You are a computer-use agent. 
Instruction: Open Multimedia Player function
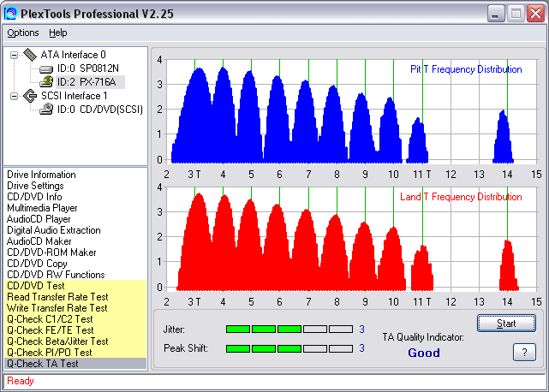[42, 208]
